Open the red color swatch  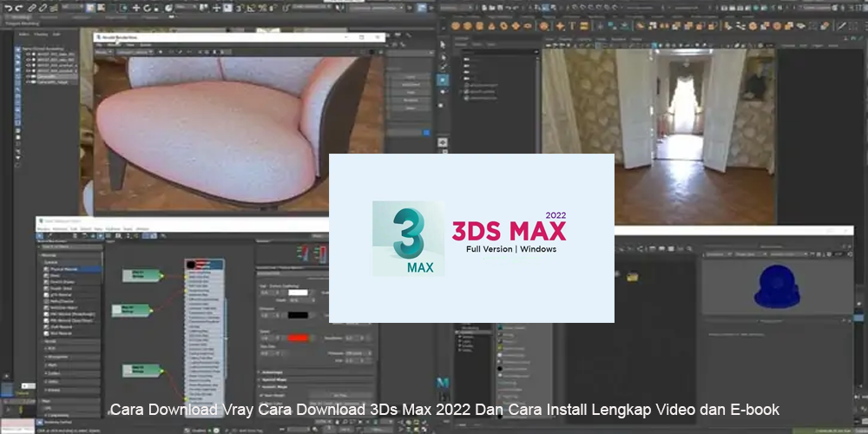click(x=298, y=338)
